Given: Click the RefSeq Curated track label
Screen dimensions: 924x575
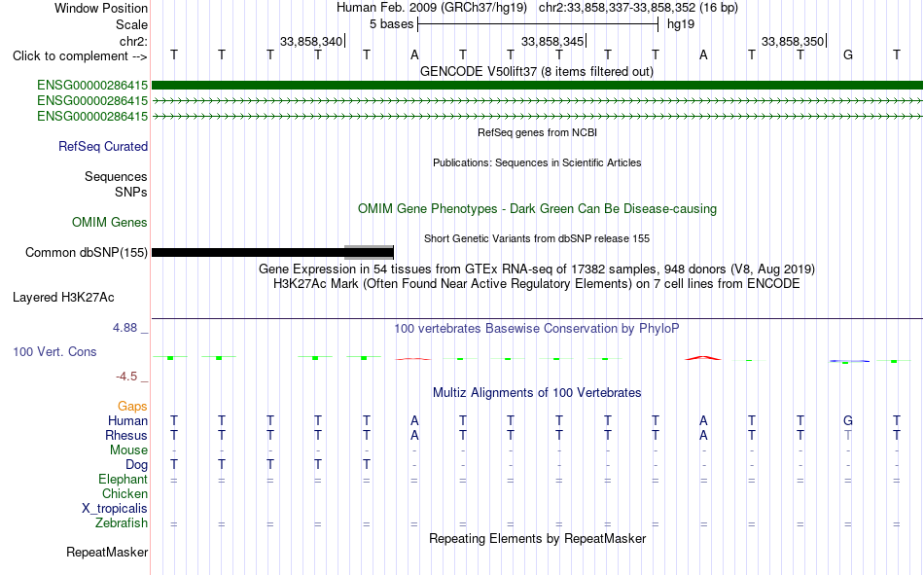Looking at the screenshot, I should [103, 146].
